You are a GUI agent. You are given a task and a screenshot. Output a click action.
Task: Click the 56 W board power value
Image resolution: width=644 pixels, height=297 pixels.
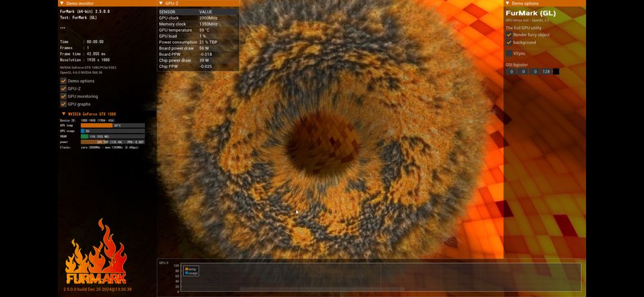click(204, 48)
